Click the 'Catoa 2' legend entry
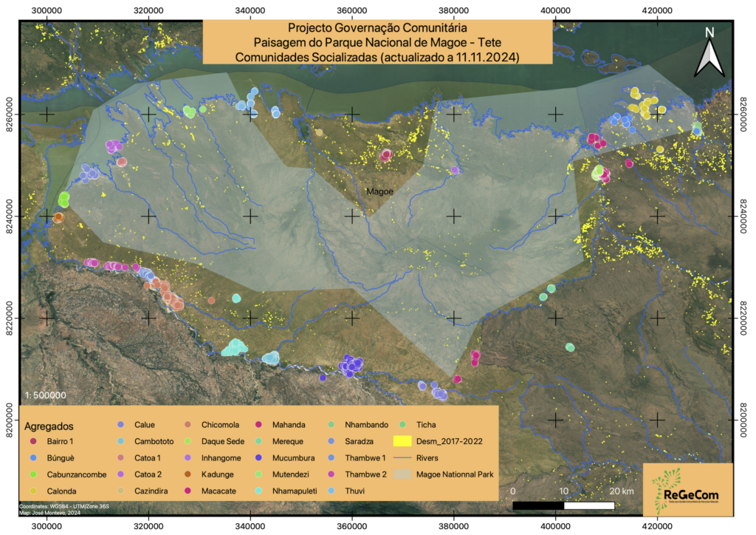This screenshot has height=535, width=756. coord(140,474)
